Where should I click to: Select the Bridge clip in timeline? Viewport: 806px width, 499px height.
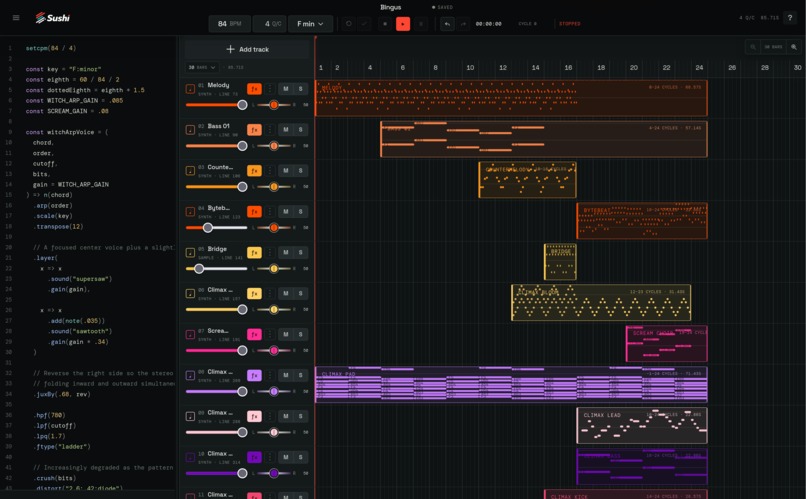[560, 262]
